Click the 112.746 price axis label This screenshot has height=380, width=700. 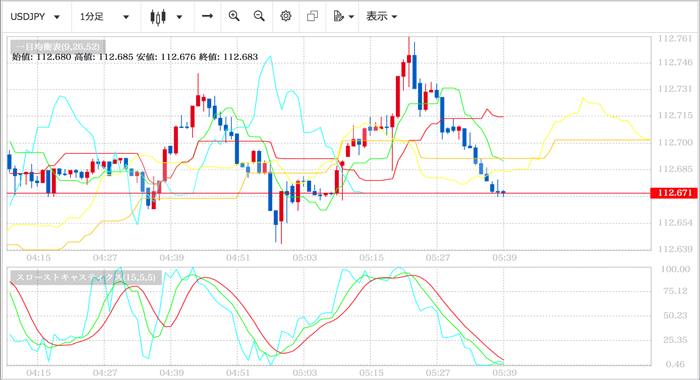(x=675, y=63)
